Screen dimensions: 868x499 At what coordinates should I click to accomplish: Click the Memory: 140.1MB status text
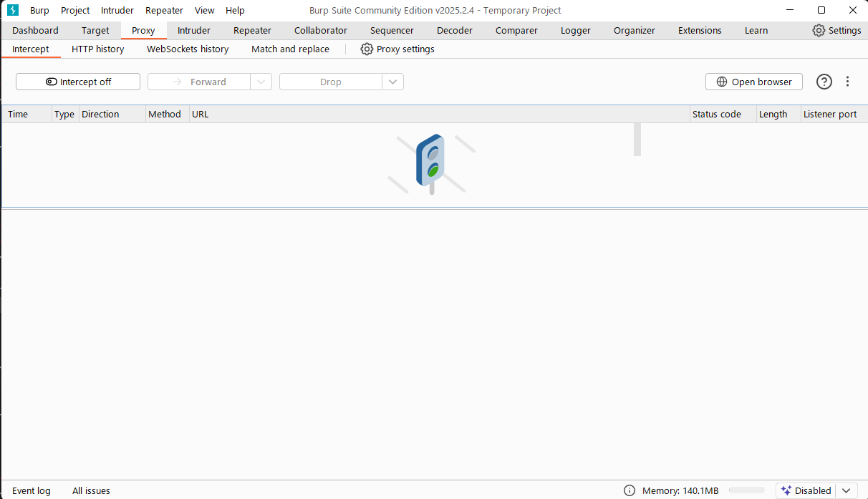click(x=680, y=490)
